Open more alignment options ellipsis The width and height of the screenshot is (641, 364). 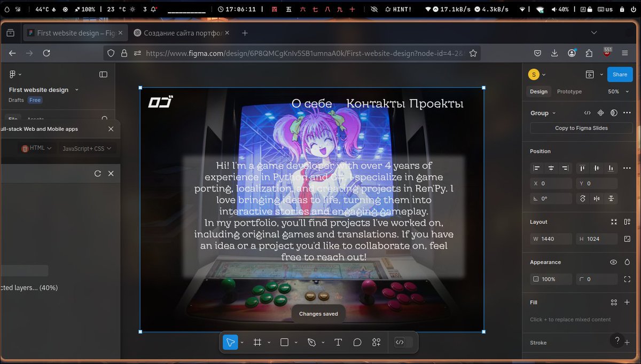point(627,168)
